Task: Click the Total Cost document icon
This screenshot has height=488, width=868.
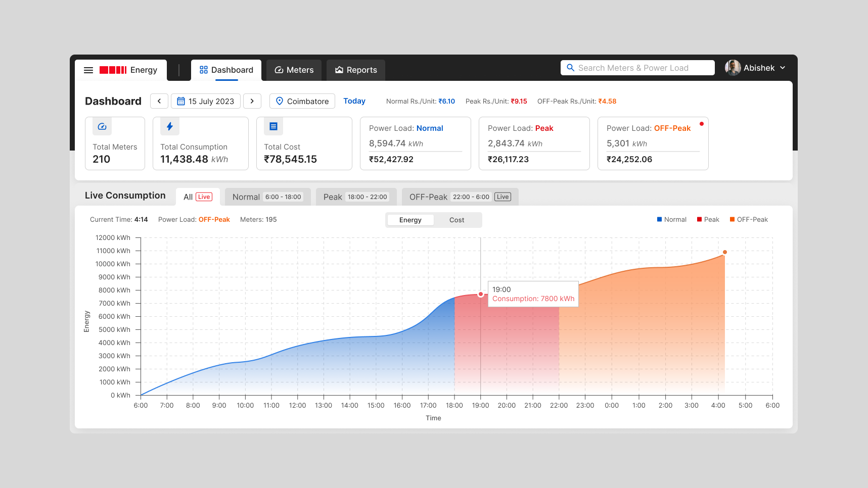Action: (273, 126)
